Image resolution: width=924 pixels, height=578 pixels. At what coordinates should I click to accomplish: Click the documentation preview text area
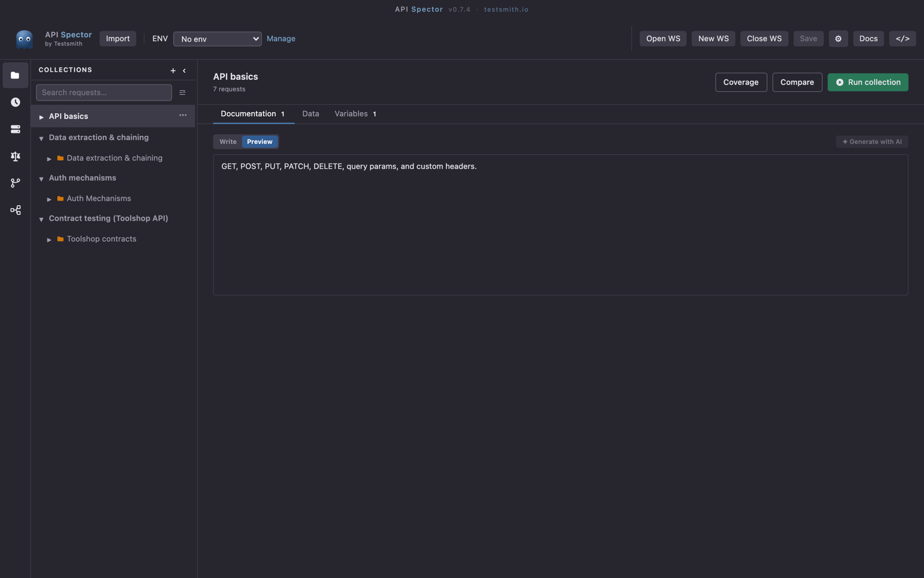[560, 225]
